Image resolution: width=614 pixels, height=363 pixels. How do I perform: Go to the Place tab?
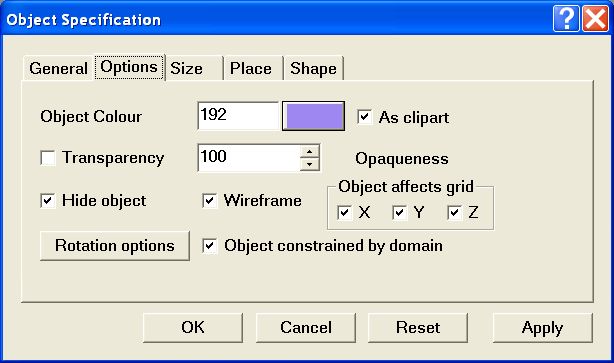253,69
